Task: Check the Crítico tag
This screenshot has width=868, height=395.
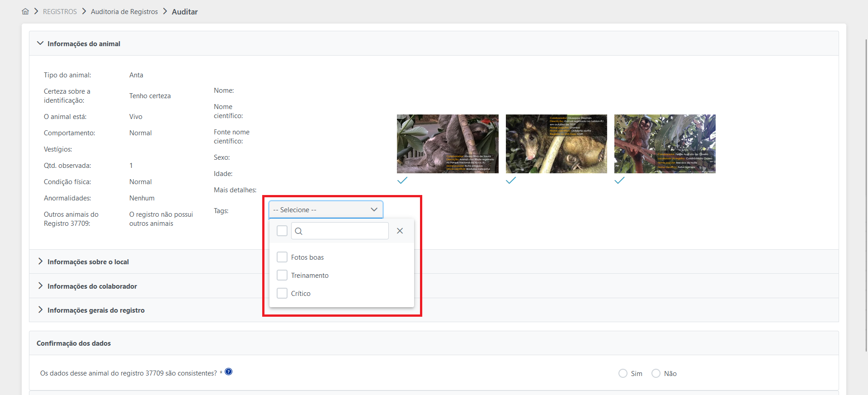Action: [282, 293]
